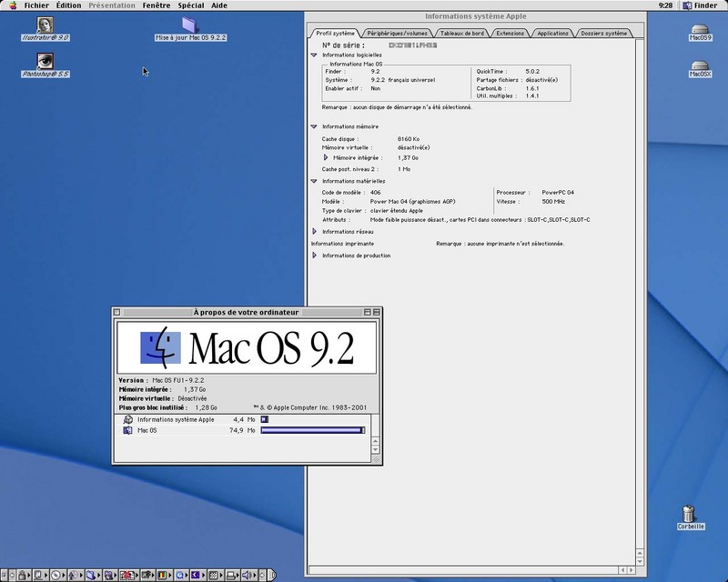728x582 pixels.
Task: Click the model code value "406"
Action: 375,192
